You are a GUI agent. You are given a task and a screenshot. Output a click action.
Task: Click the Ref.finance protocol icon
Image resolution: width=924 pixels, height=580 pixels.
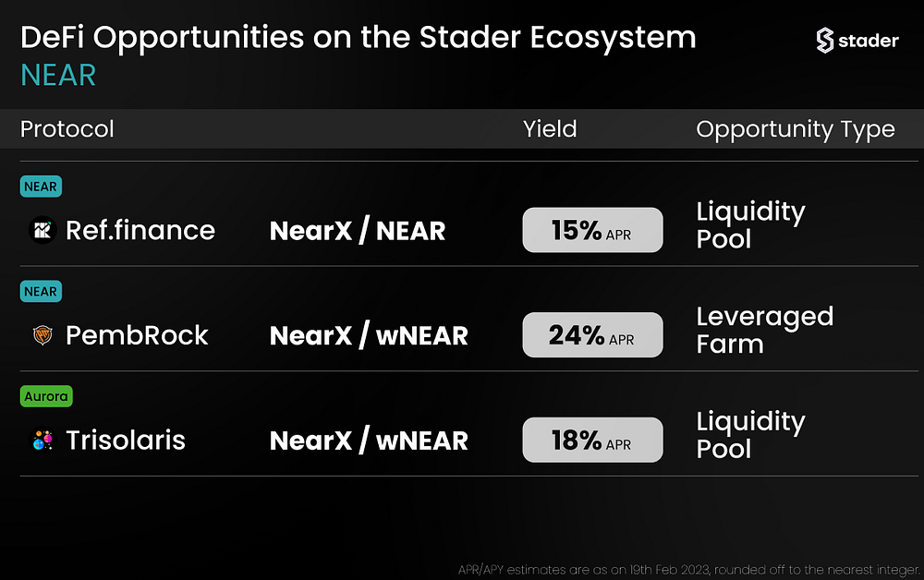(43, 230)
